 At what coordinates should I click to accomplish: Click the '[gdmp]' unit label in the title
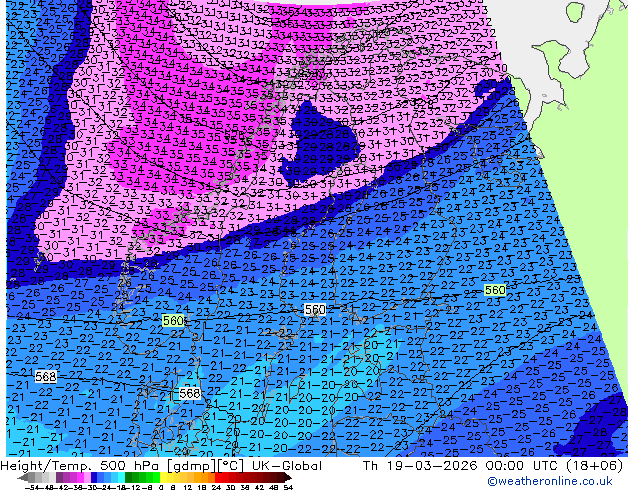click(x=191, y=466)
